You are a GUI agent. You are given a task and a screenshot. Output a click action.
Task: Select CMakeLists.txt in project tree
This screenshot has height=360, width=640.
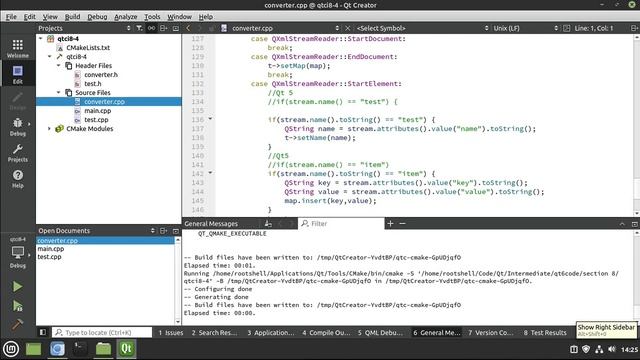tap(88, 48)
